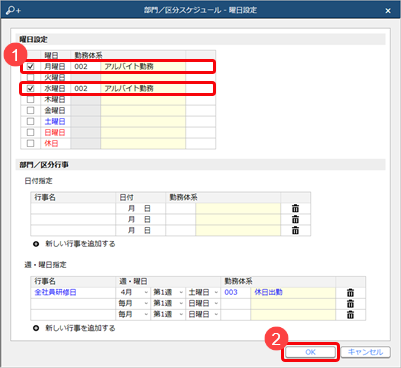401x368 pixels.
Task: Delete the 全社員研修日 event row
Action: 350,293
